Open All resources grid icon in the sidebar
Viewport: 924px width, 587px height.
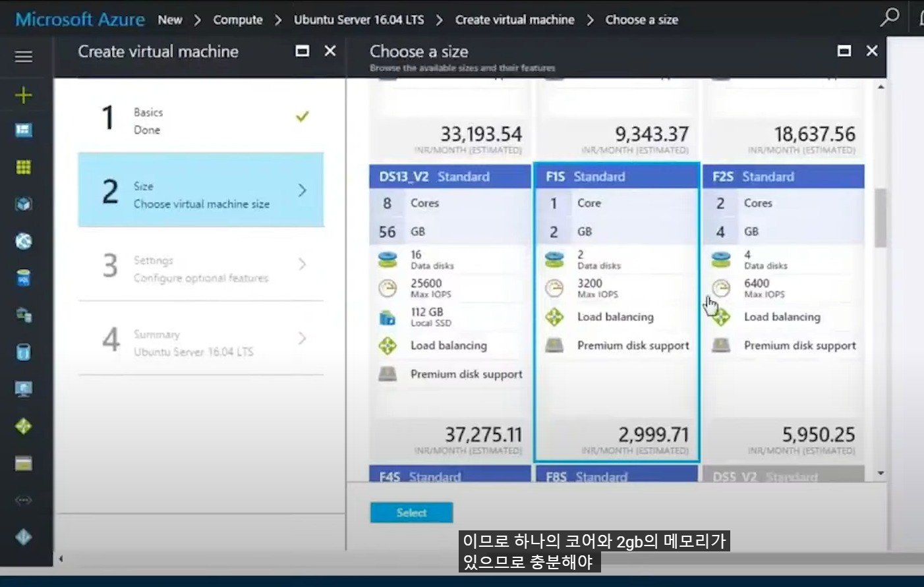click(24, 167)
